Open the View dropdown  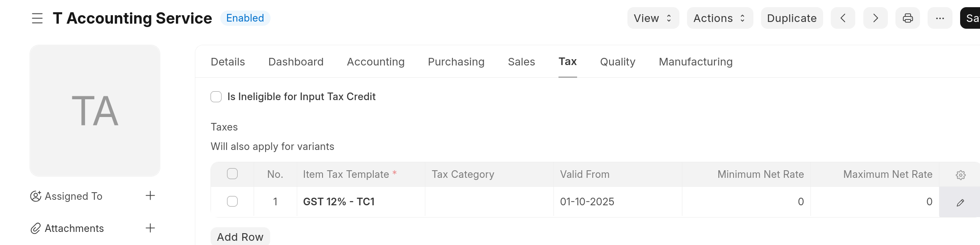(653, 18)
